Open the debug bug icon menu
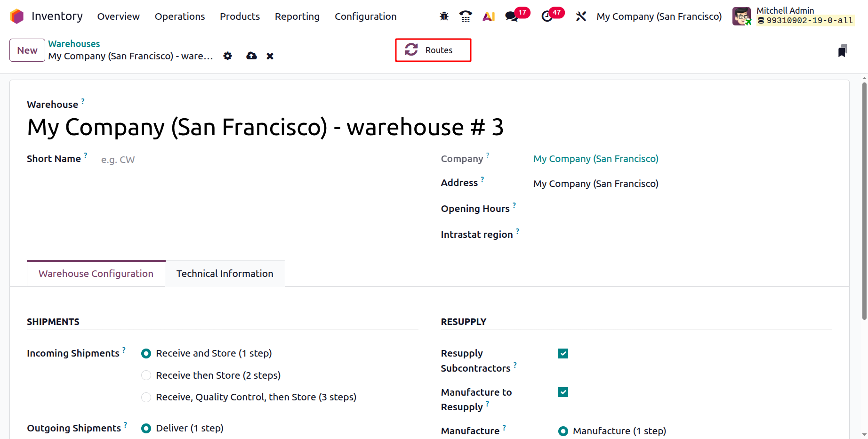This screenshot has width=868, height=439. coord(444,16)
